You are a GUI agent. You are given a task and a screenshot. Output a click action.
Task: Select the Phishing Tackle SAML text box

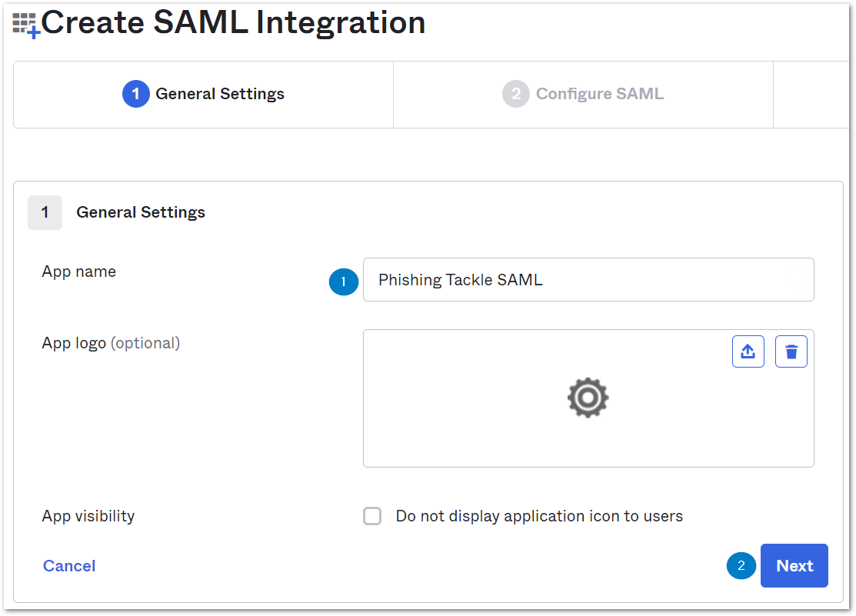588,280
